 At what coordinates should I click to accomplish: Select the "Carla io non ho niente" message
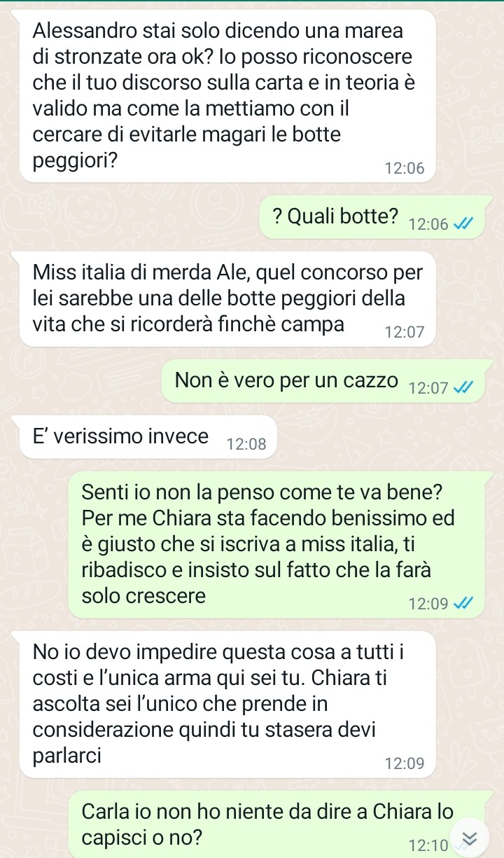(x=277, y=823)
